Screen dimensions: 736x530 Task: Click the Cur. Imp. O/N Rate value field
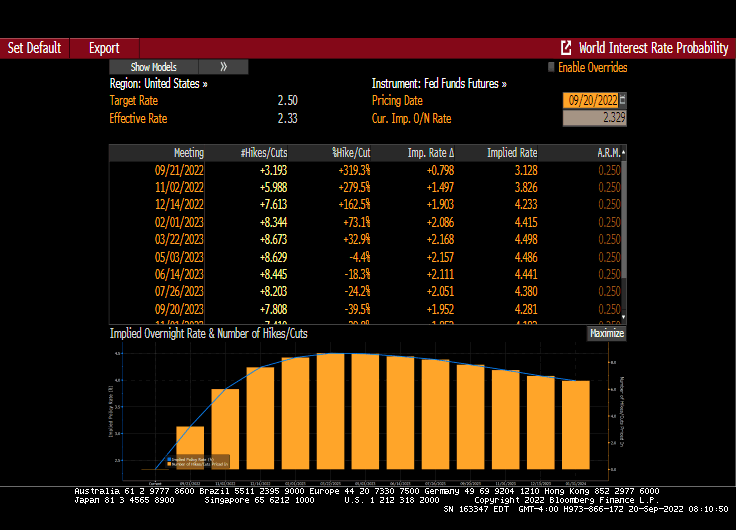point(594,118)
